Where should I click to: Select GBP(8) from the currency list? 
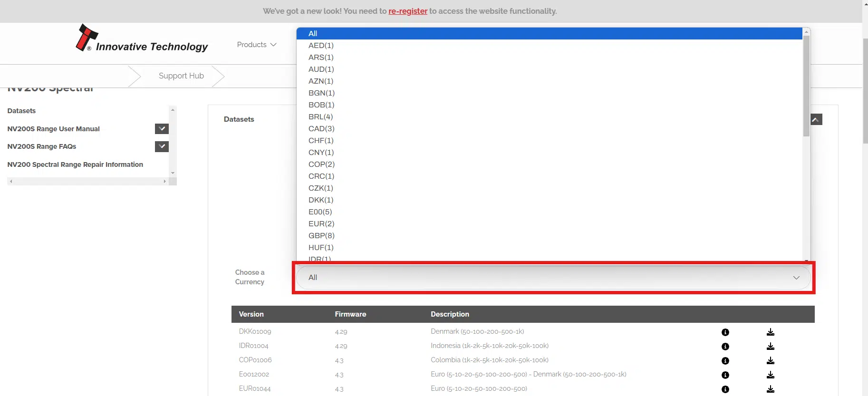click(321, 236)
